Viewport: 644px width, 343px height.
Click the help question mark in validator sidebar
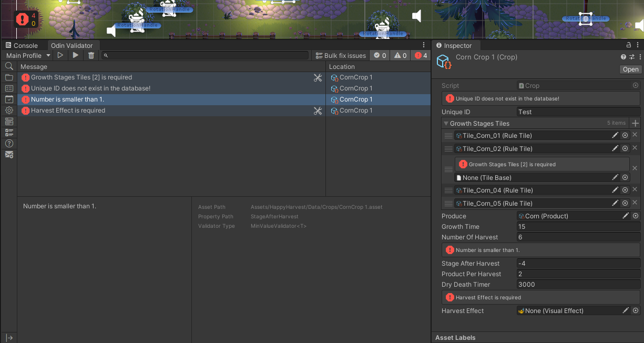pyautogui.click(x=9, y=144)
